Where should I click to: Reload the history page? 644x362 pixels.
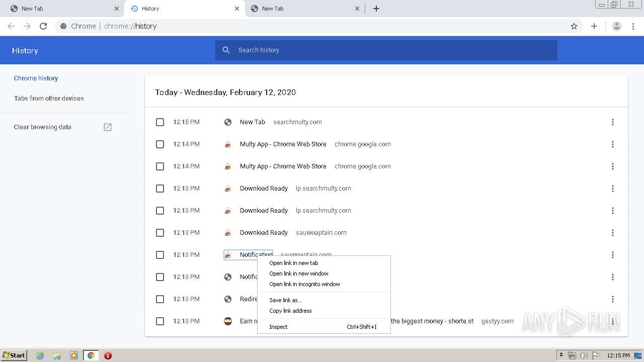[x=43, y=26]
